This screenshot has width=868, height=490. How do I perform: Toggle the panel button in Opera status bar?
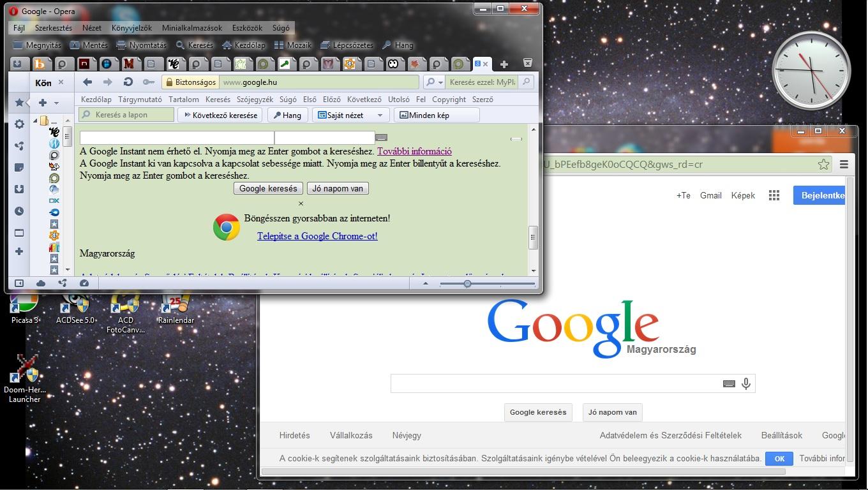tap(19, 283)
